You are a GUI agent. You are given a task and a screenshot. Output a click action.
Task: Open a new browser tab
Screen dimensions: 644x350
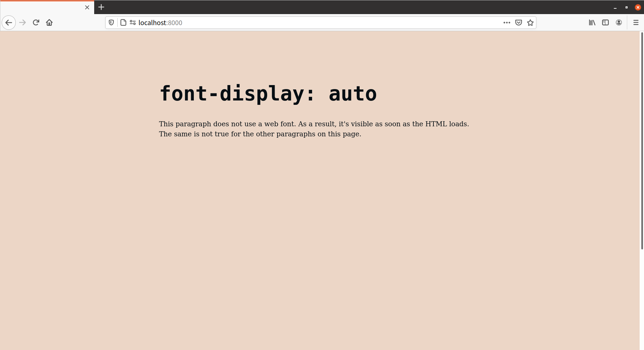(x=101, y=7)
